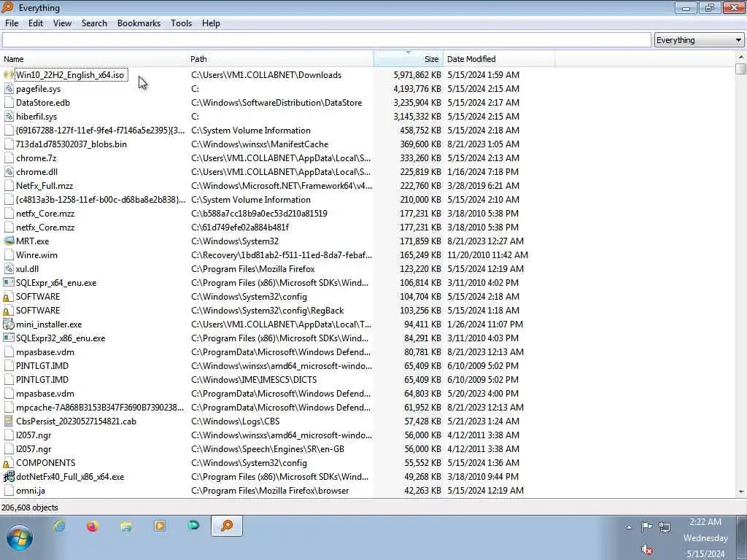Click the SQLExpr_x64_enu.exe icon
Screen dimensions: 747x560
pyautogui.click(x=9, y=282)
